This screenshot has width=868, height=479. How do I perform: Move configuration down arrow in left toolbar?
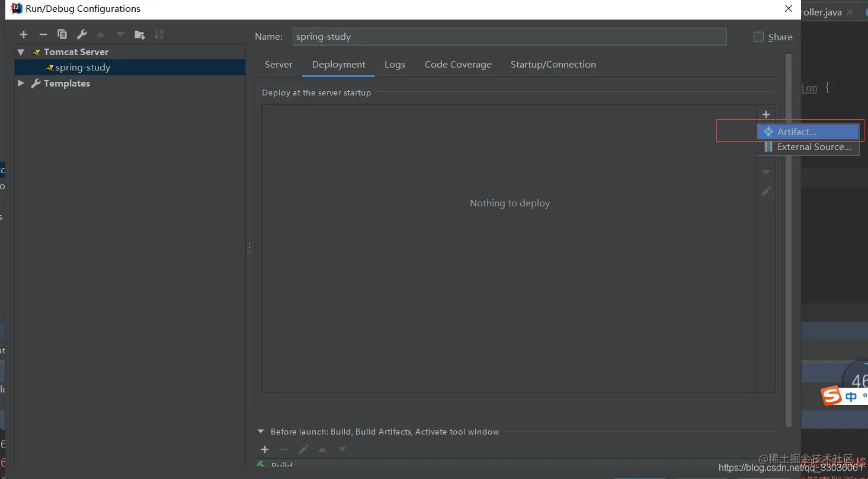[x=120, y=35]
